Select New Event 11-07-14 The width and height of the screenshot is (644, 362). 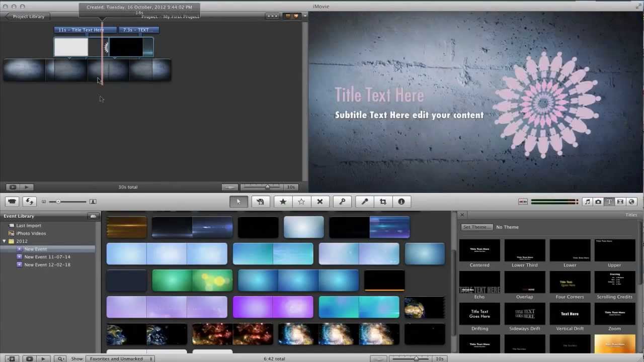47,257
